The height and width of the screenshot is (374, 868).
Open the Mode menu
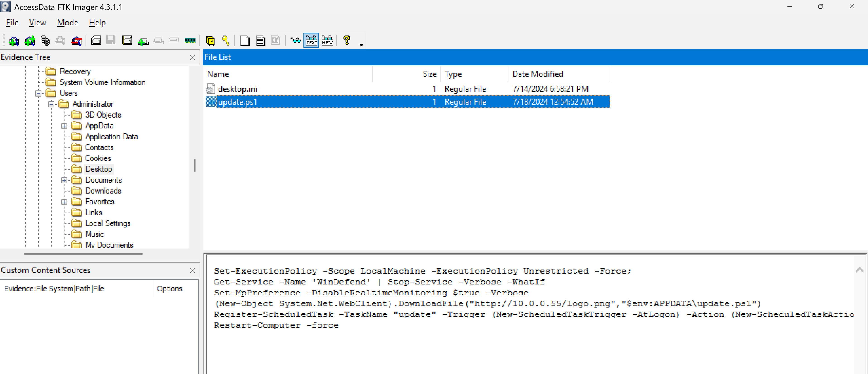[67, 23]
